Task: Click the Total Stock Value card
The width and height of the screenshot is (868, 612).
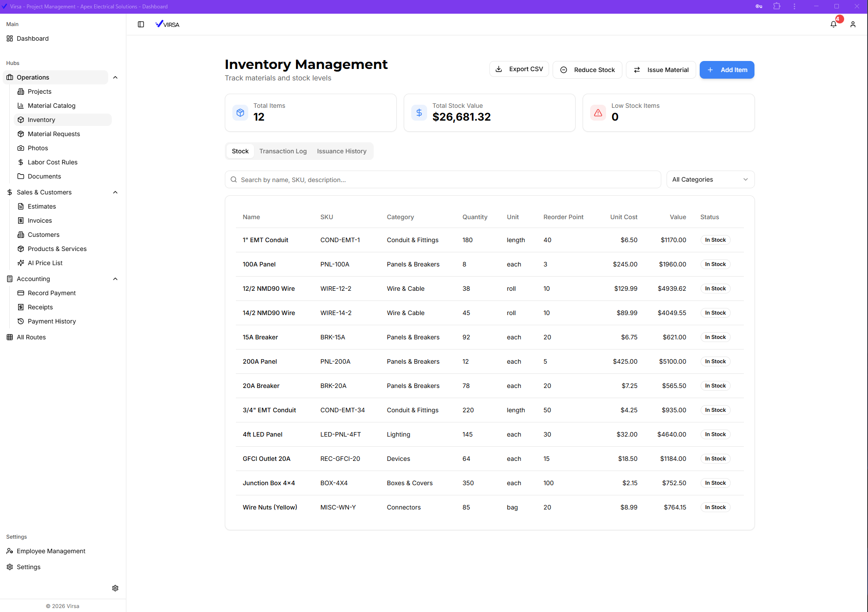Action: pos(489,113)
